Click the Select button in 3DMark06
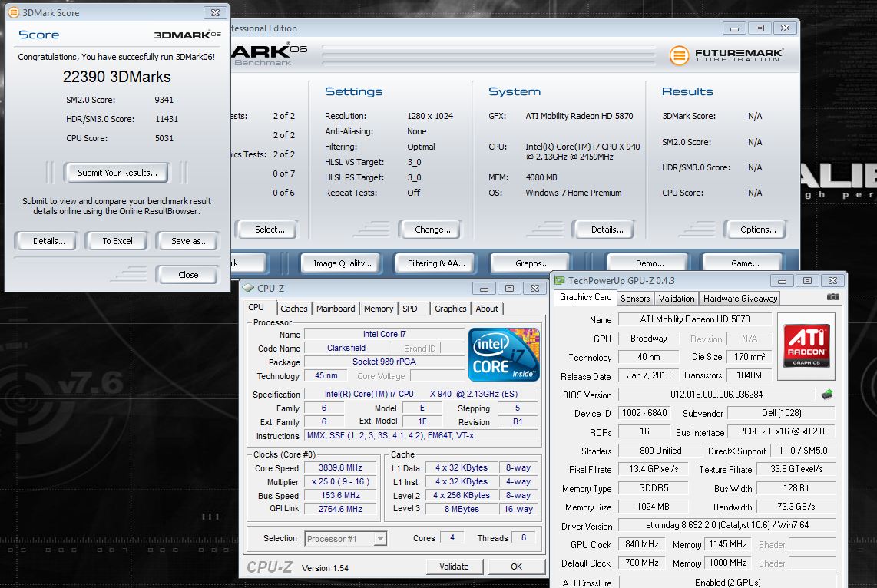Screen dimensions: 877x588 pyautogui.click(x=270, y=230)
